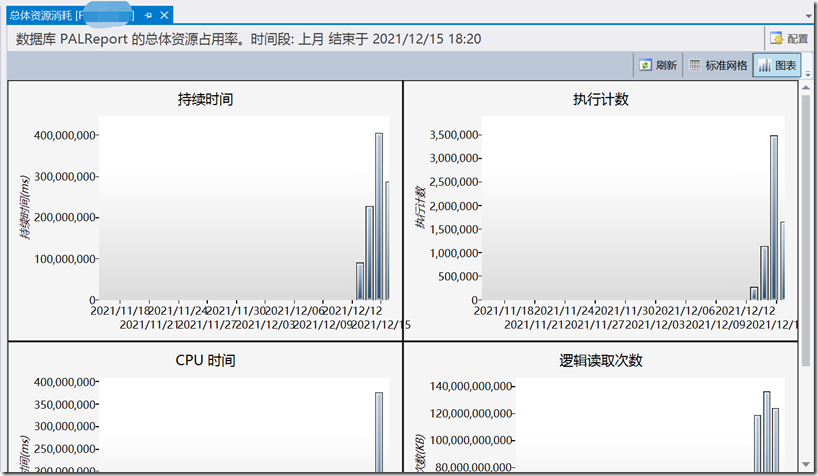Click the 逻辑读取次数 chart title
The width and height of the screenshot is (818, 476).
[x=601, y=360]
